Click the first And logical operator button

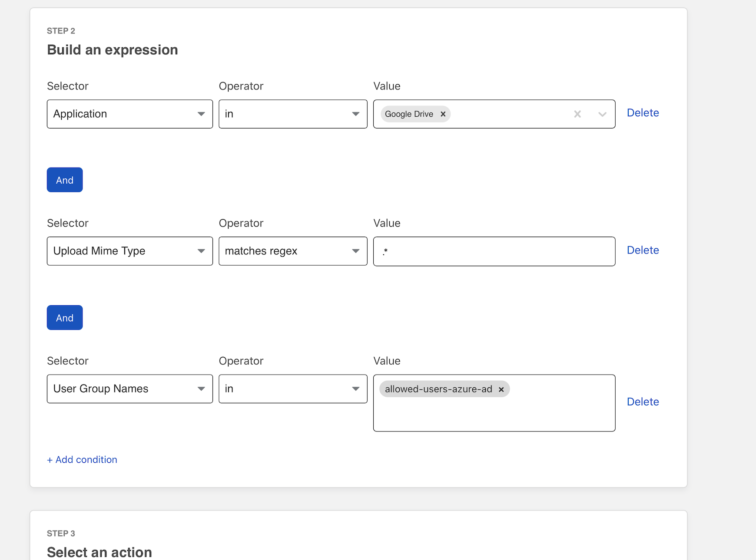pos(65,180)
